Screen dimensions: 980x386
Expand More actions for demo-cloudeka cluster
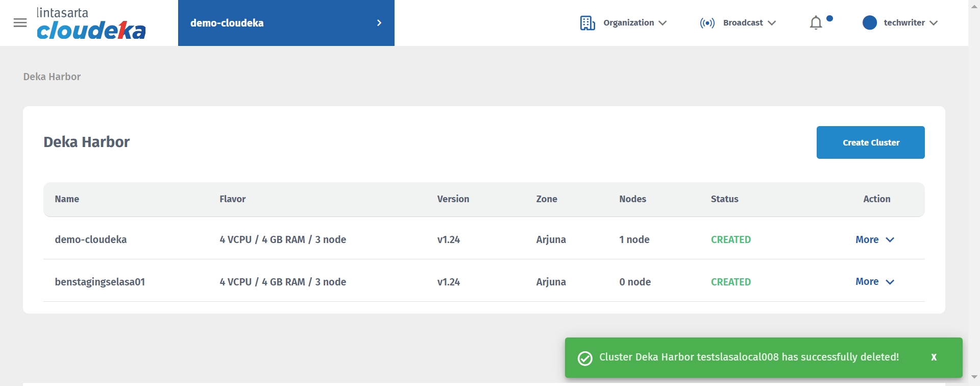875,239
